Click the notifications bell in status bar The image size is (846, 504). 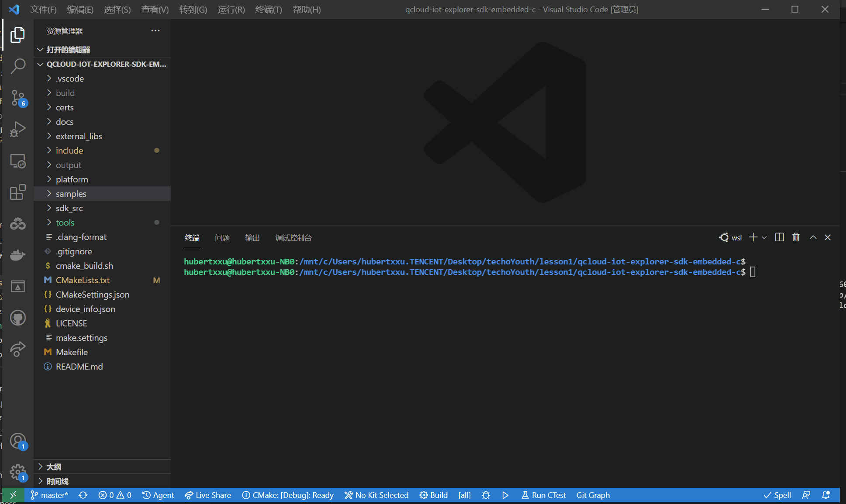click(825, 495)
